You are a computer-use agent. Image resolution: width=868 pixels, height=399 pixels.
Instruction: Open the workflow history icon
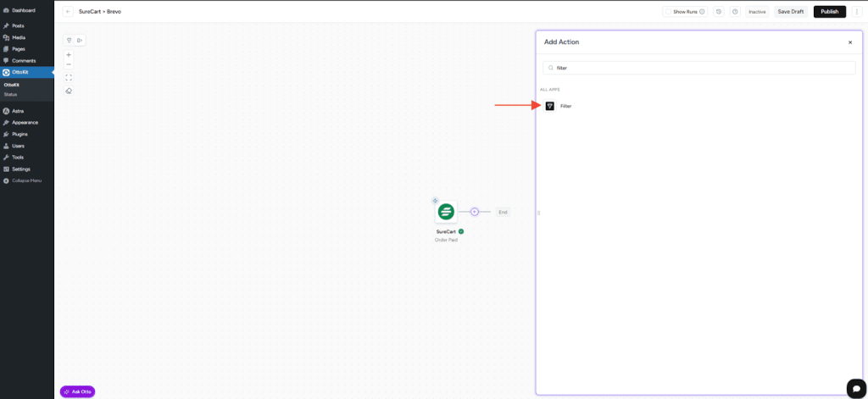(x=719, y=12)
